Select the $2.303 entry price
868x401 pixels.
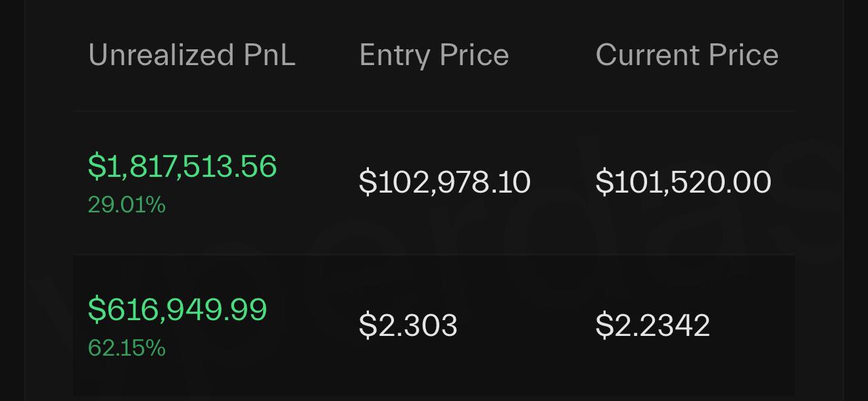pos(408,325)
